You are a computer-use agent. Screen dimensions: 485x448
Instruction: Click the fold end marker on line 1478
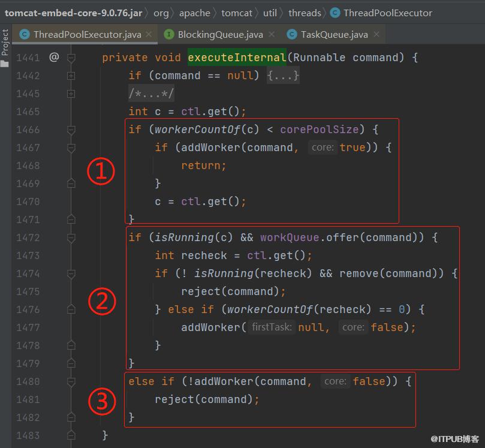[x=71, y=345]
